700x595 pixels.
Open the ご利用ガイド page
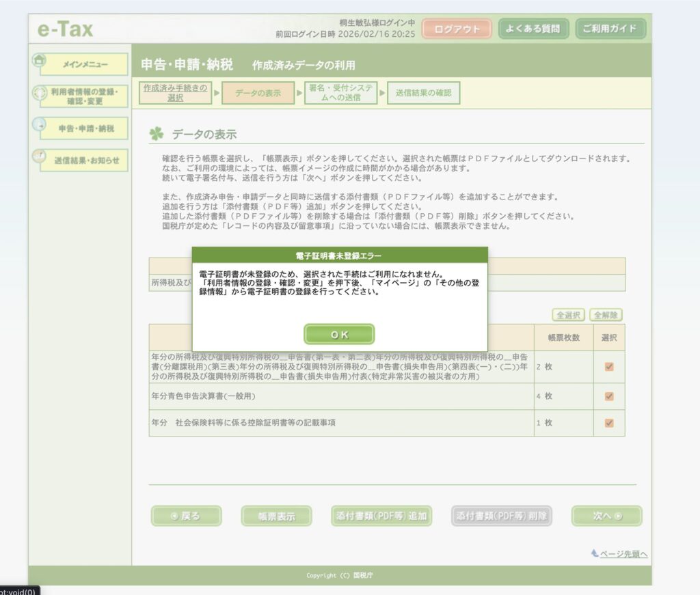[609, 29]
